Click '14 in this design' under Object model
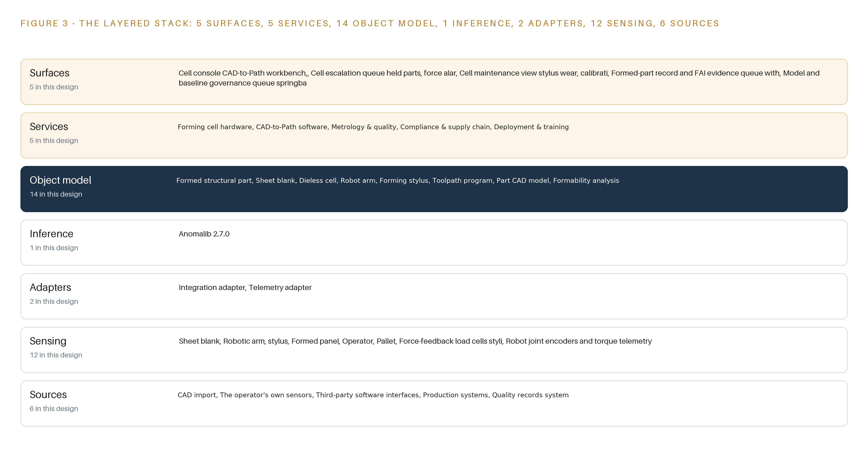This screenshot has width=868, height=457. [x=56, y=194]
